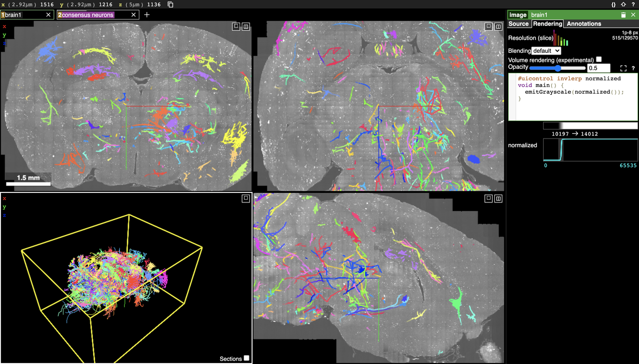This screenshot has width=639, height=364.
Task: Edit the brain1 layer name in panel header
Action: coord(573,15)
